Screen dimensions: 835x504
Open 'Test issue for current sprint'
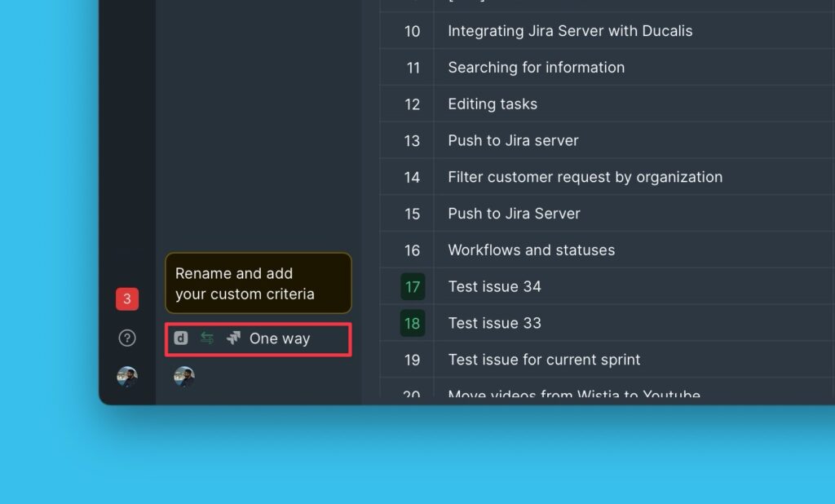point(544,360)
